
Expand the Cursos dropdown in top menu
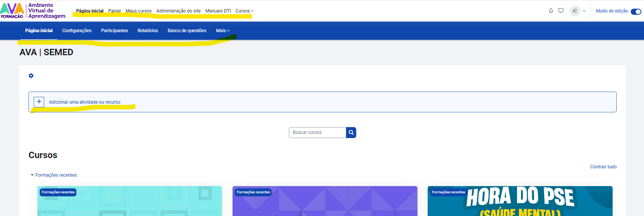(x=244, y=11)
